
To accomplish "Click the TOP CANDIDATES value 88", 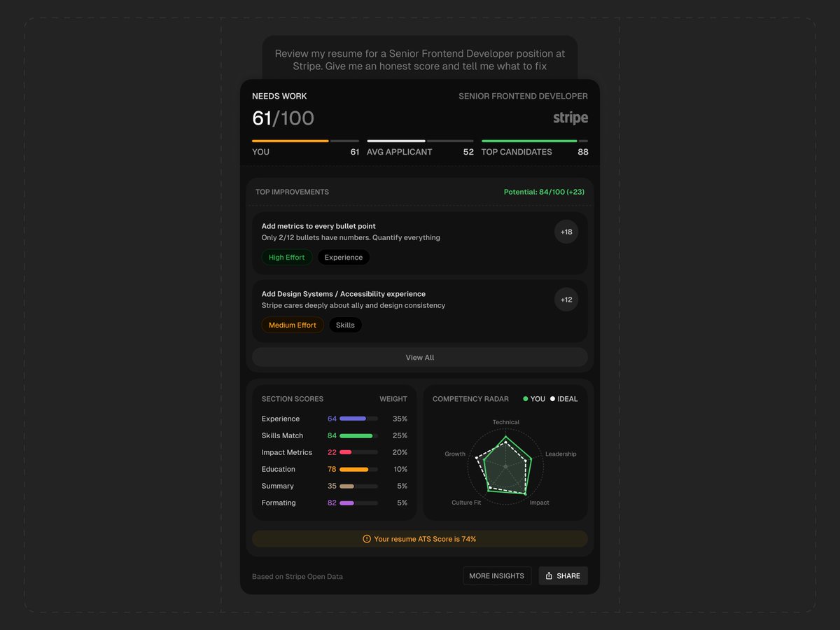I will (582, 152).
